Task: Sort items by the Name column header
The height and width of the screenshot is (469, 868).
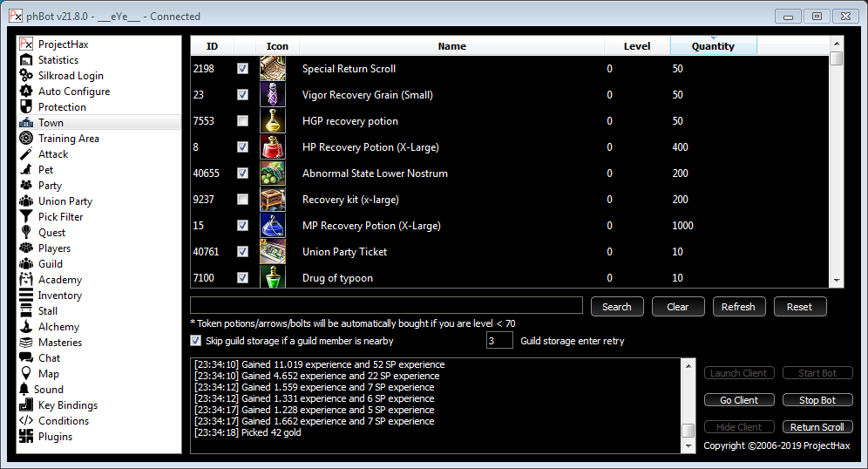Action: click(x=451, y=46)
